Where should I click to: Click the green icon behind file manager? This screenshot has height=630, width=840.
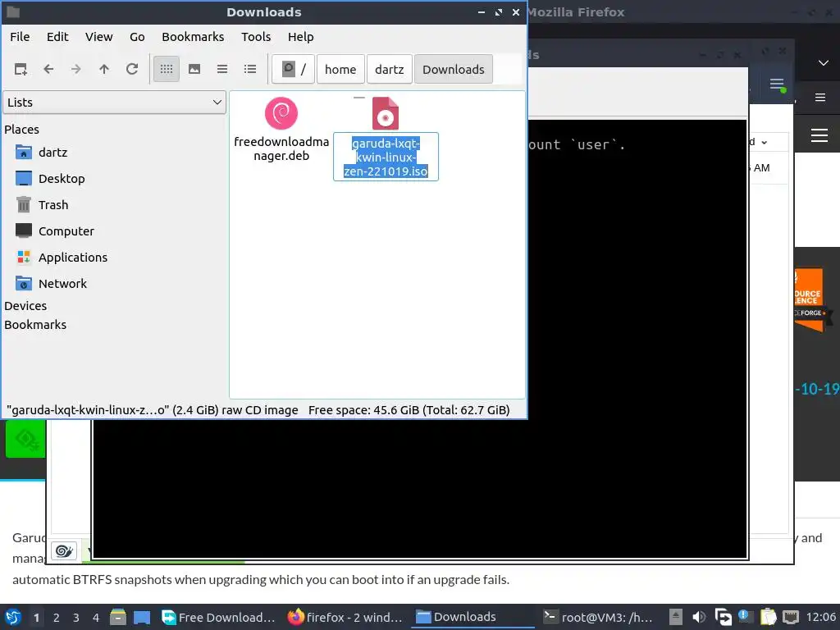pyautogui.click(x=25, y=439)
